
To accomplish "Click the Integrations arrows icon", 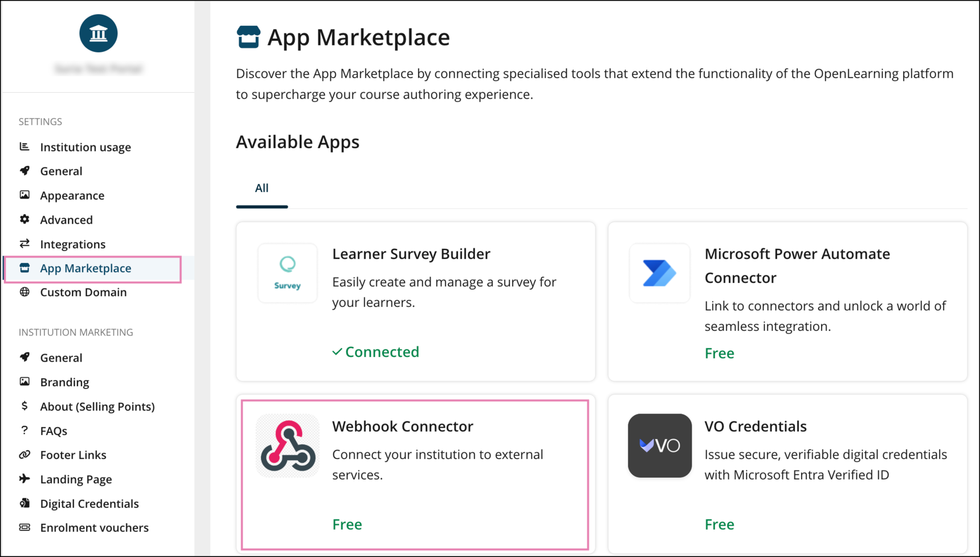I will pyautogui.click(x=24, y=244).
